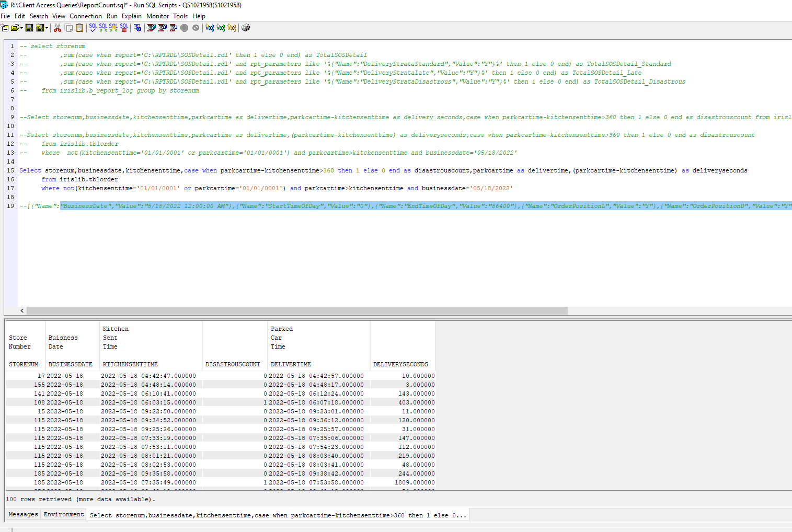The image size is (792, 532).
Task: Click the green Run and Explain icon
Action: (x=221, y=28)
